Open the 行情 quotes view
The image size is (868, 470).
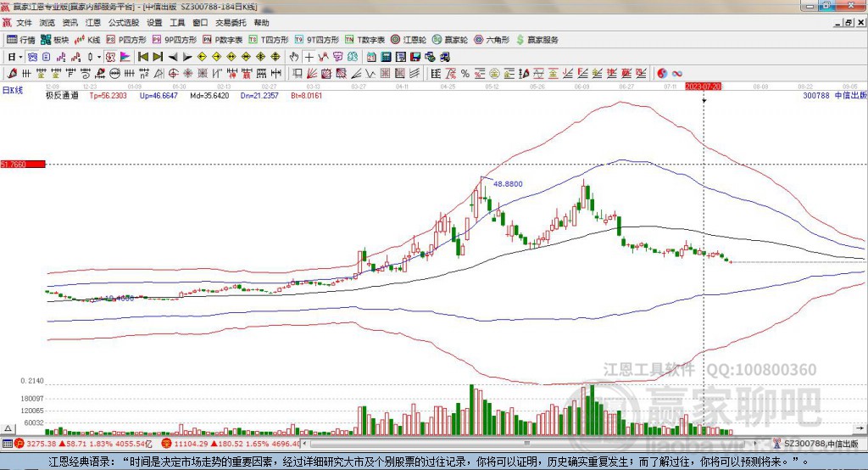pos(20,39)
